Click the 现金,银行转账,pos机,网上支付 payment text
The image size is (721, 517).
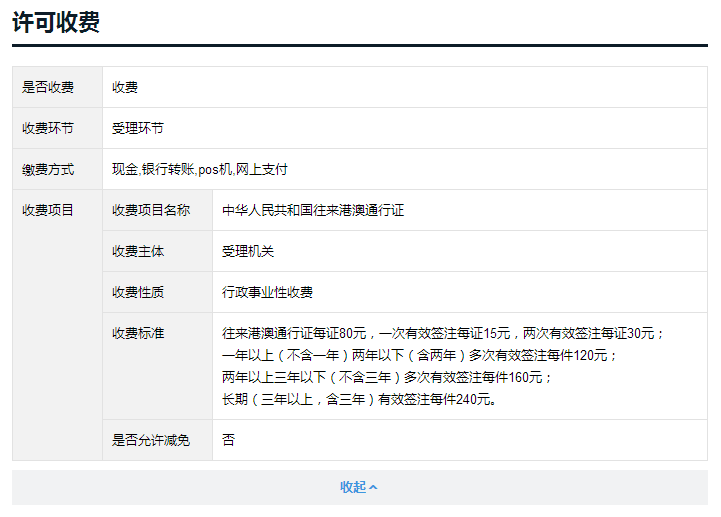(200, 169)
